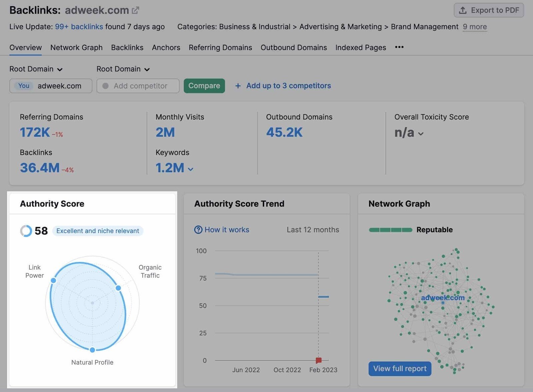533x392 pixels.
Task: Click the -1% referring domains change
Action: (x=57, y=135)
